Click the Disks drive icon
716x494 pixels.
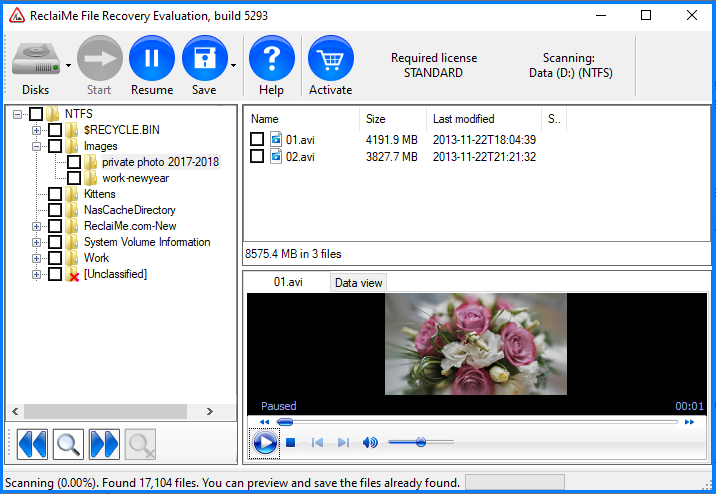(35, 59)
